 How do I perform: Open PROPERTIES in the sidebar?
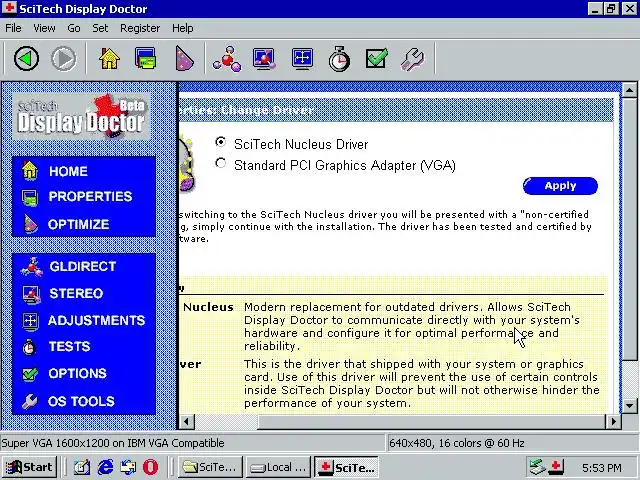(90, 197)
